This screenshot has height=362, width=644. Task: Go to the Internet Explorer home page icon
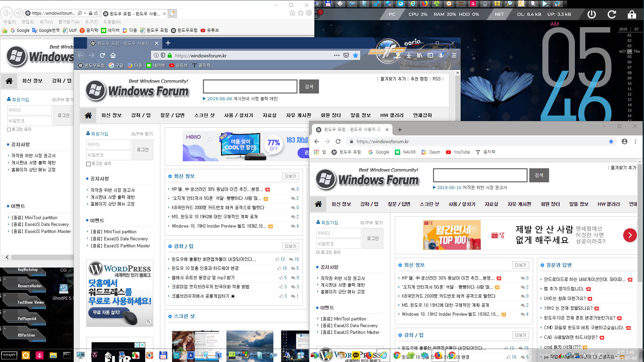click(292, 13)
